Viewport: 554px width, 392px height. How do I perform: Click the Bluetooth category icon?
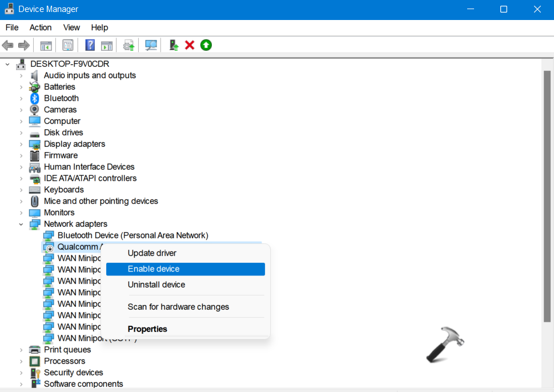34,98
